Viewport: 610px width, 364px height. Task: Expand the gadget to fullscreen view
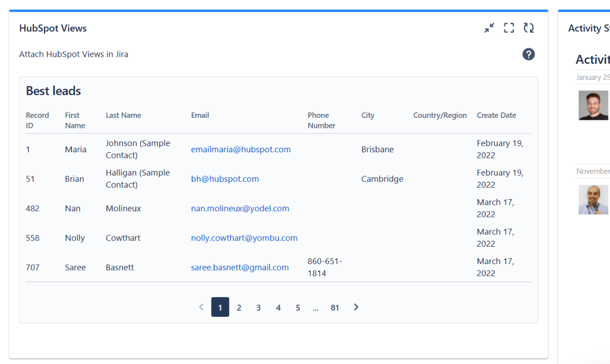click(x=509, y=28)
